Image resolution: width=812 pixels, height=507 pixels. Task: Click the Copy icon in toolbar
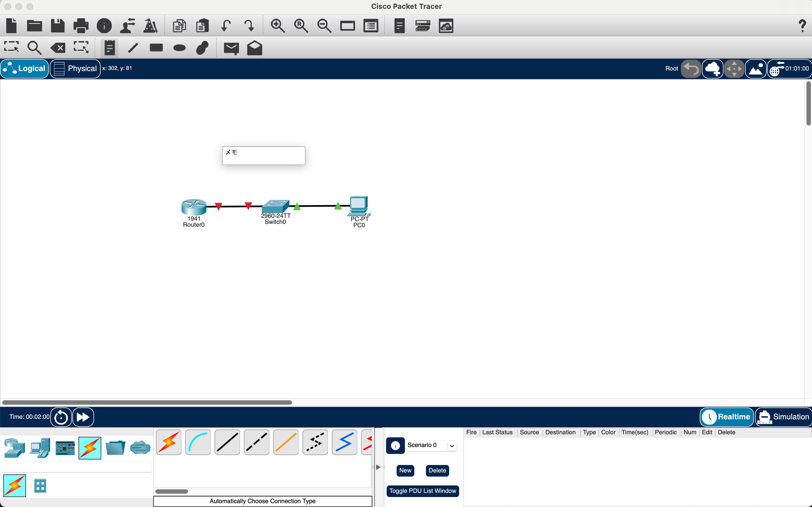[x=179, y=26]
